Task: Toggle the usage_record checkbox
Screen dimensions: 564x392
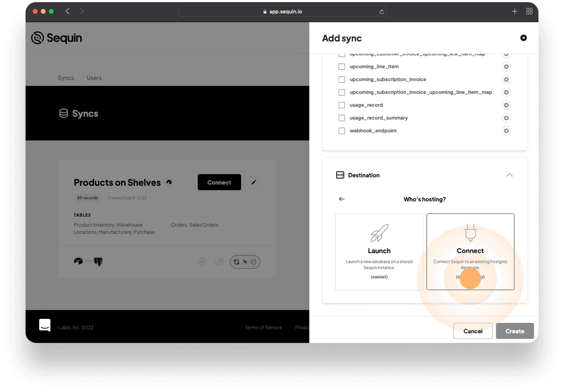Action: tap(342, 105)
